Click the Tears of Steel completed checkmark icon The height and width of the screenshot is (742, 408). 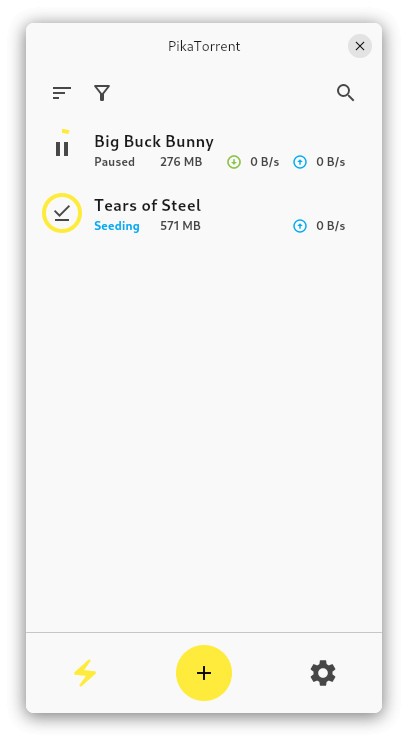point(62,213)
